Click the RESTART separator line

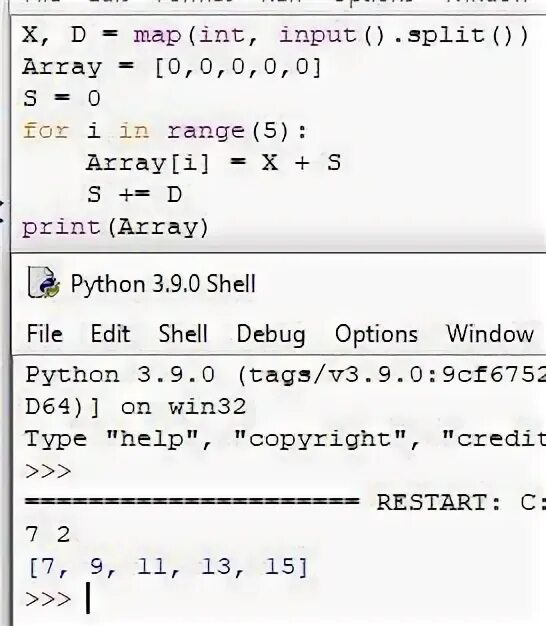[285, 502]
